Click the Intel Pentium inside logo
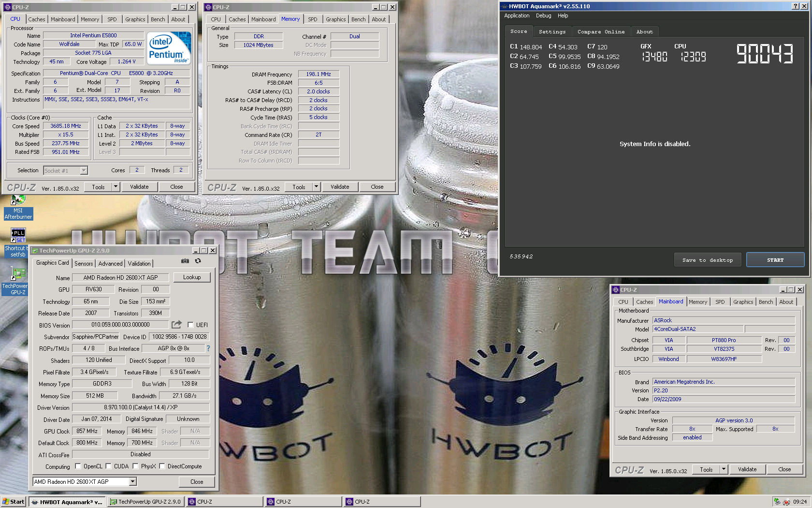 (169, 48)
